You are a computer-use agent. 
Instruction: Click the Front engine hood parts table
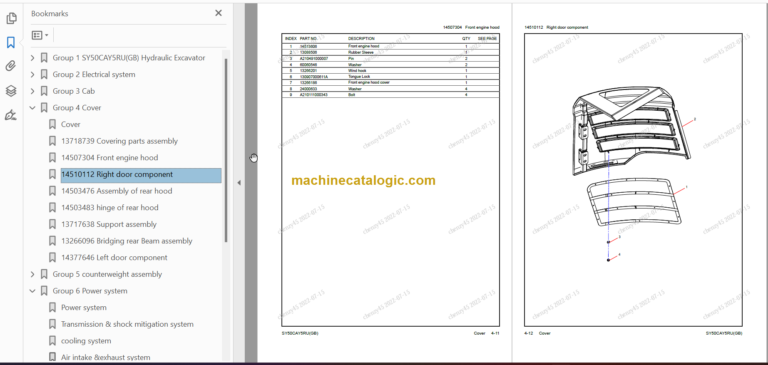[x=390, y=66]
